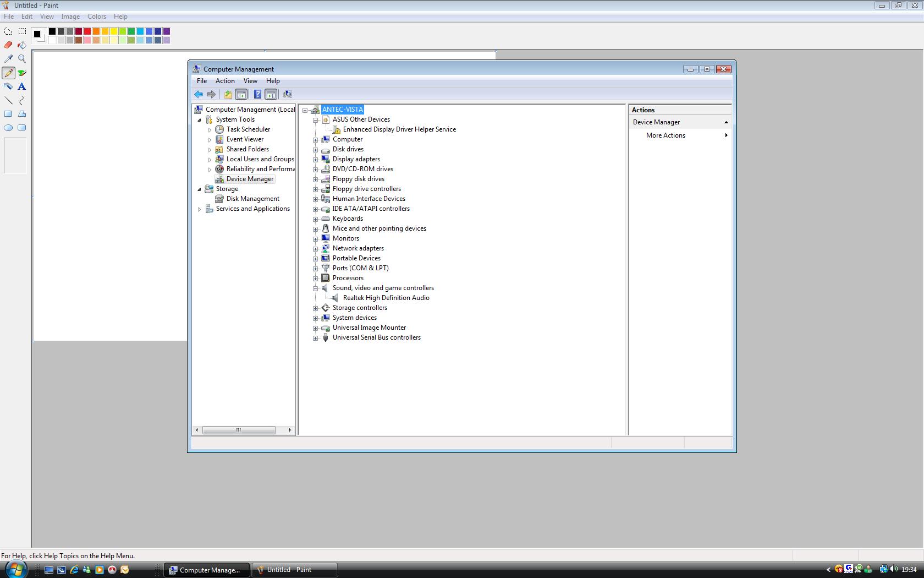Click the volume icon in system tray
The height and width of the screenshot is (578, 924).
coord(893,570)
